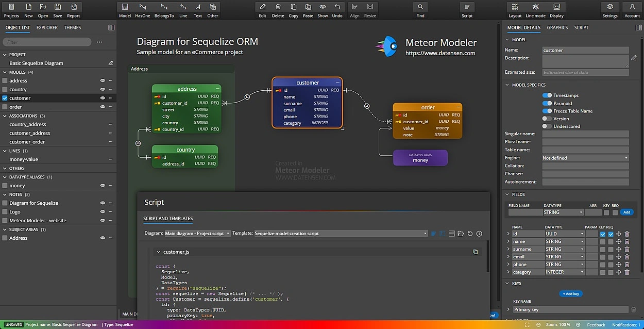Screen dimensions: 644x329
Task: Uncheck the KEY checkbox for id field
Action: tap(603, 234)
